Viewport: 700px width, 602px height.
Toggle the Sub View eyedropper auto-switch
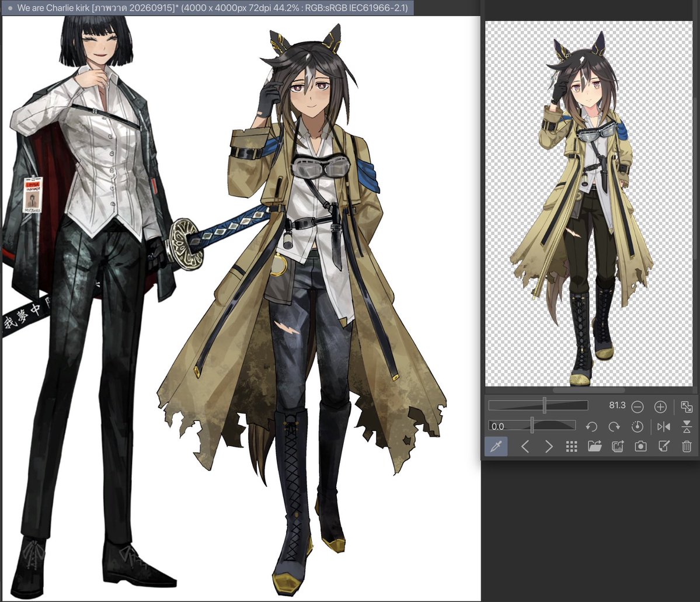point(496,446)
